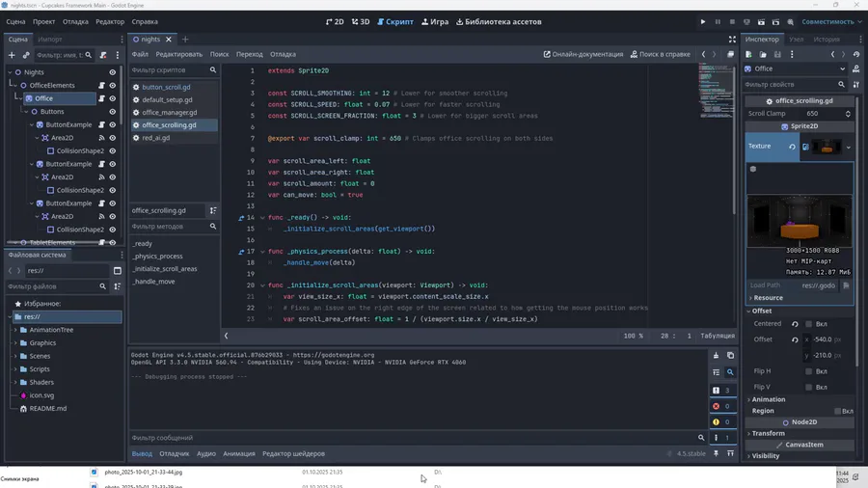Screen dimensions: 868x488
Task: Open the Office object dropdown in Inspector
Action: [x=796, y=69]
